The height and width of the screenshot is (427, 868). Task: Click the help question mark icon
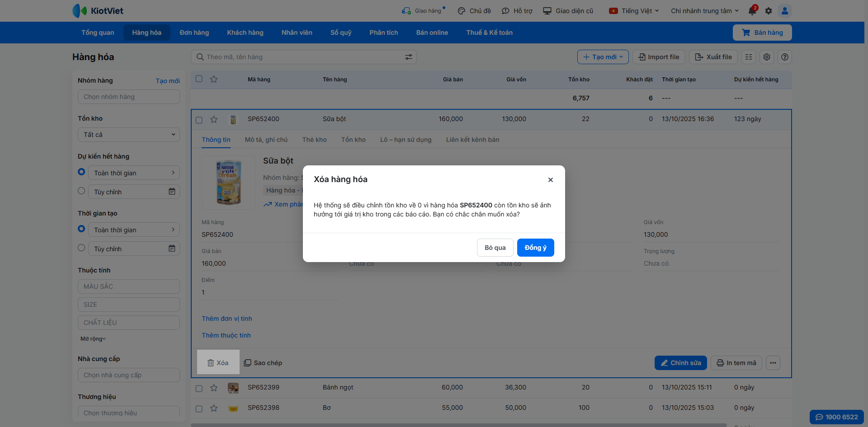pos(785,57)
